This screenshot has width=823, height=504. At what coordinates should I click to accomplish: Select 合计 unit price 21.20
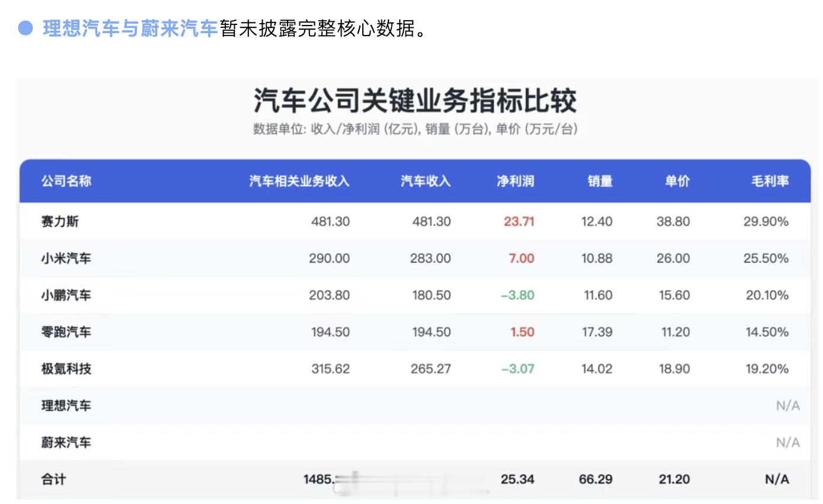point(674,479)
